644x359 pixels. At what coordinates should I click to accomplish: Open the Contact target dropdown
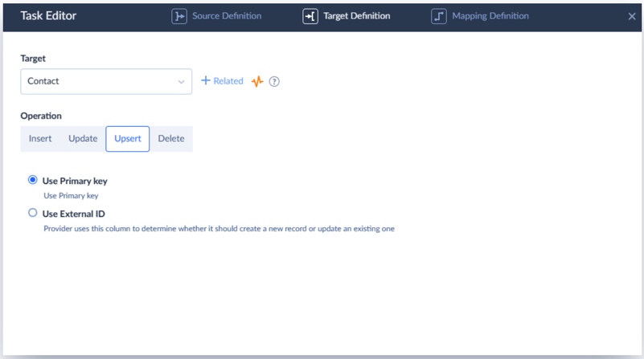(106, 81)
